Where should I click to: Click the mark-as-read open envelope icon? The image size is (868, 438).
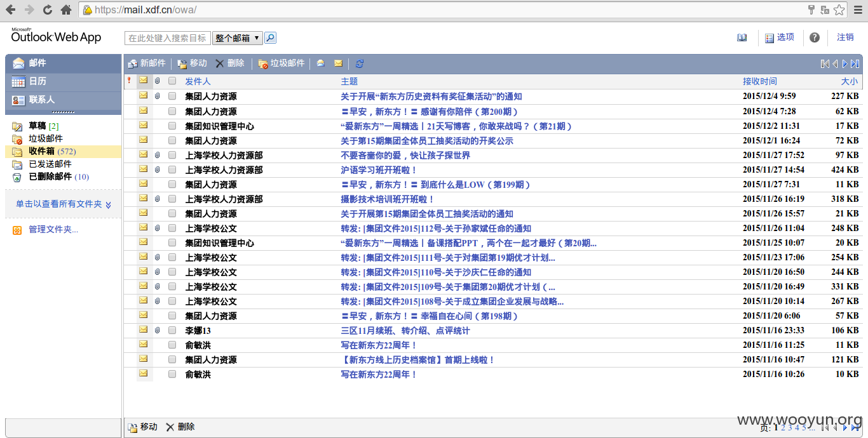point(321,63)
